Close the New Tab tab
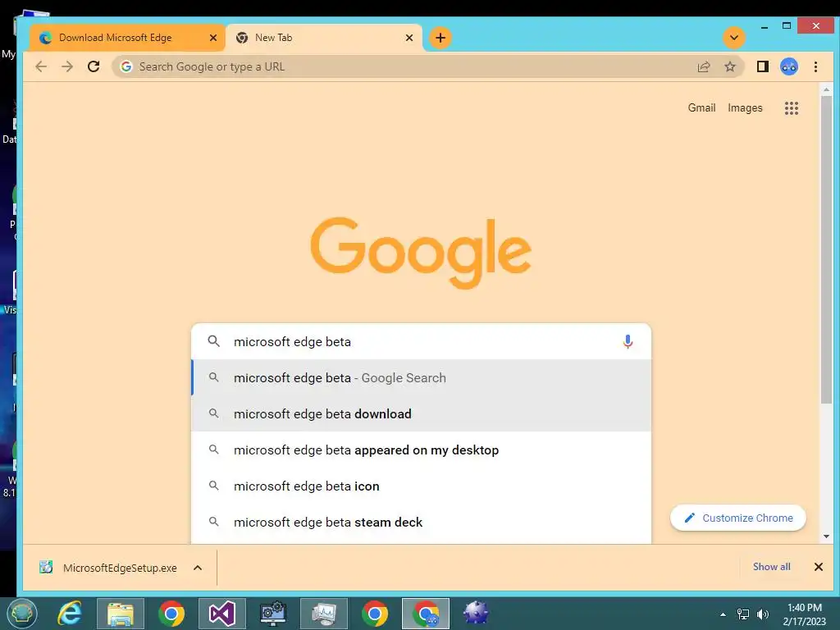 click(x=409, y=38)
